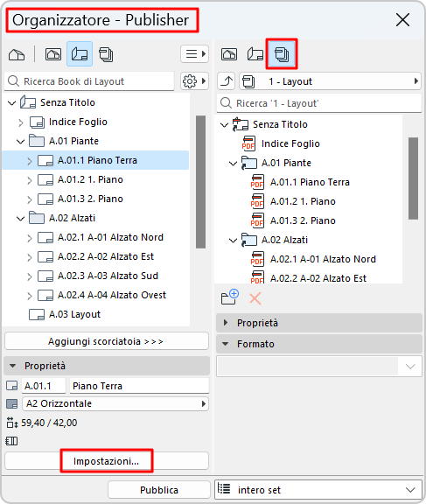Edit the layout ID field A.01.1
Screen dimensions: 426x504
44,386
